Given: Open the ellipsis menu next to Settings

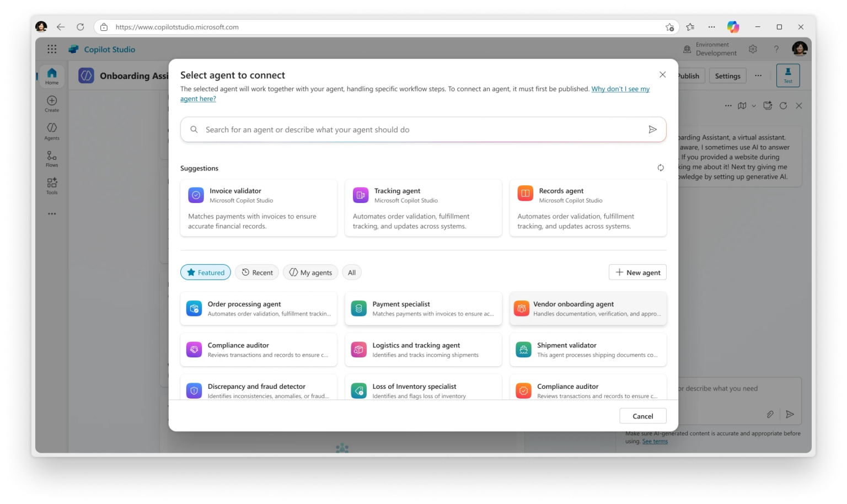Looking at the screenshot, I should (x=758, y=76).
